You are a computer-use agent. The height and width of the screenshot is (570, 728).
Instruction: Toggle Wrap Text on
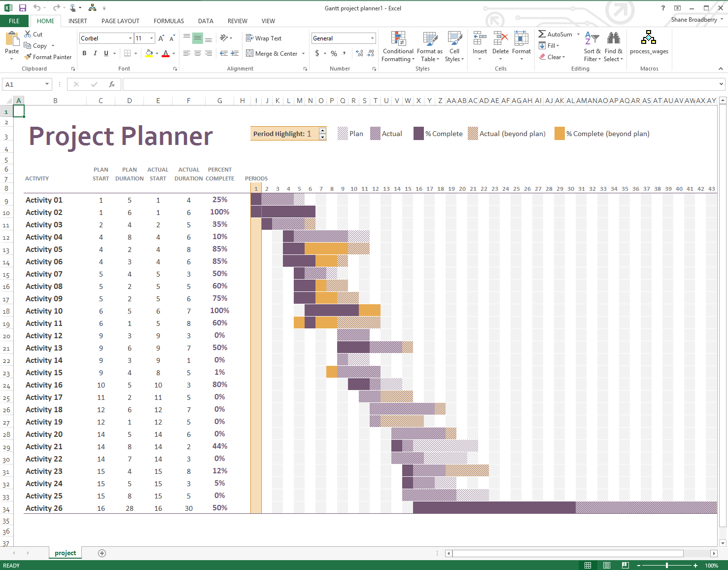264,38
